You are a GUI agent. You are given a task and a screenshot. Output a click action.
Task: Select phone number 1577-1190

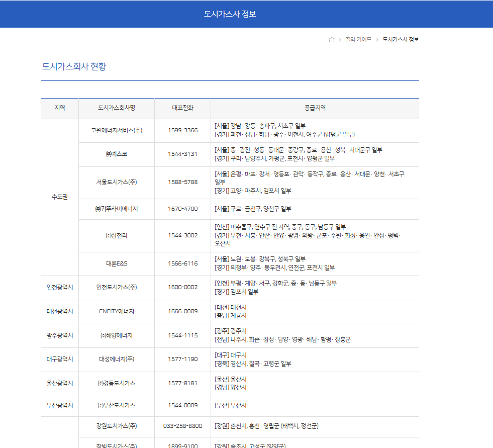pyautogui.click(x=182, y=360)
